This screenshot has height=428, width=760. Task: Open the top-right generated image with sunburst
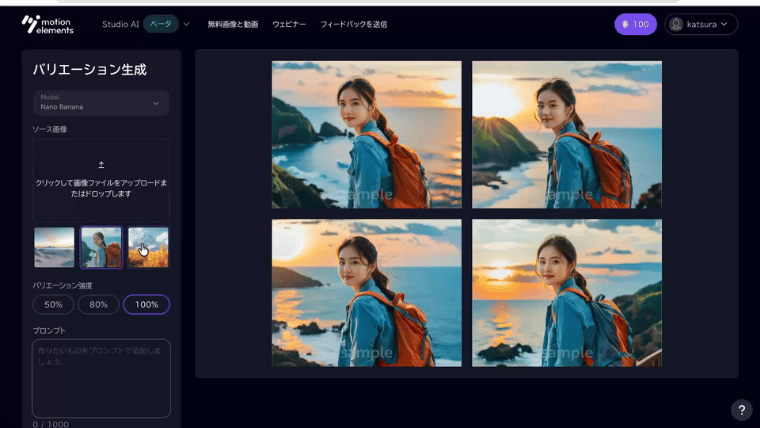click(x=567, y=134)
